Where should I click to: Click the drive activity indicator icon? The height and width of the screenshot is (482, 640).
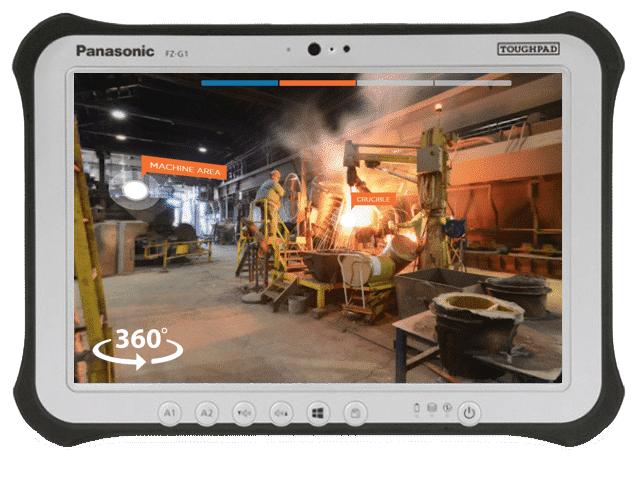432,407
